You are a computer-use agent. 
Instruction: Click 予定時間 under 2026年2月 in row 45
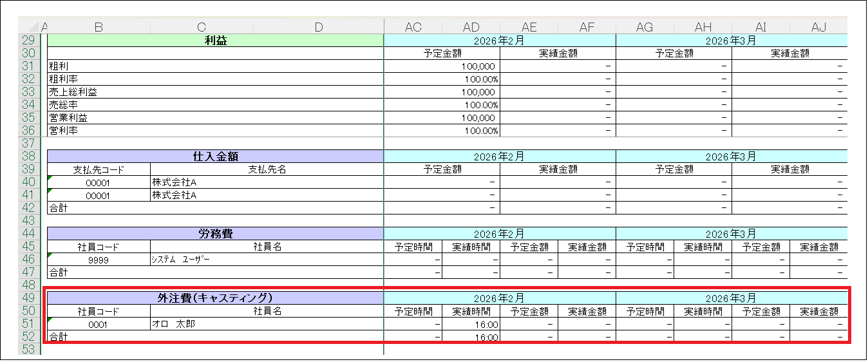pyautogui.click(x=413, y=246)
